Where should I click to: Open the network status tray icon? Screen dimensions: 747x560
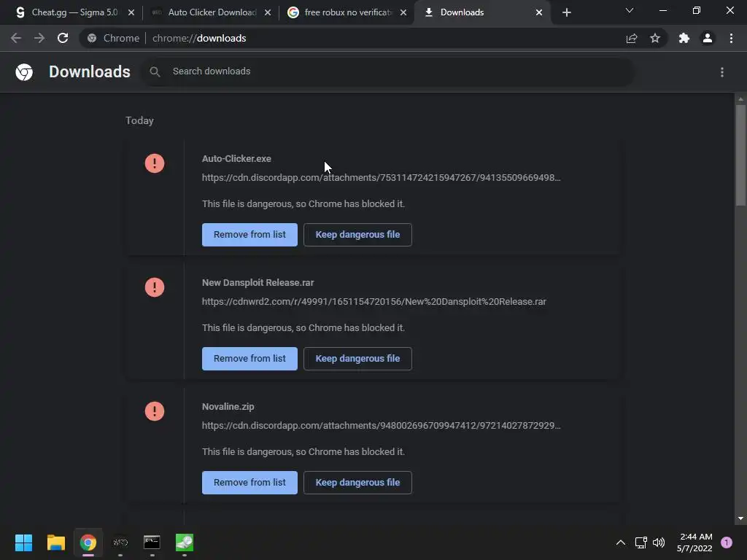point(640,542)
